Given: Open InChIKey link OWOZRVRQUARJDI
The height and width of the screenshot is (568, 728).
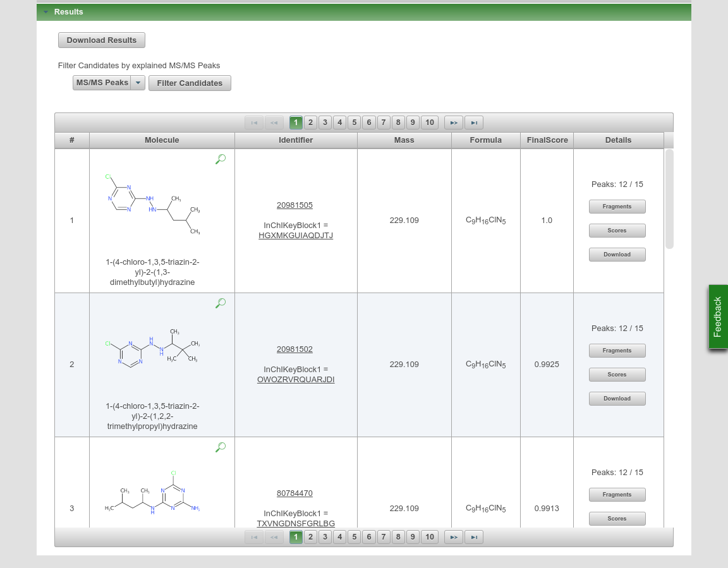Looking at the screenshot, I should pyautogui.click(x=296, y=380).
